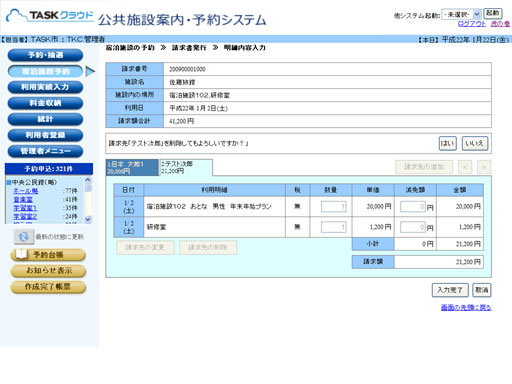512x384 pixels.
Task: Click 請求書発行 in the breadcrumb
Action: [x=189, y=48]
